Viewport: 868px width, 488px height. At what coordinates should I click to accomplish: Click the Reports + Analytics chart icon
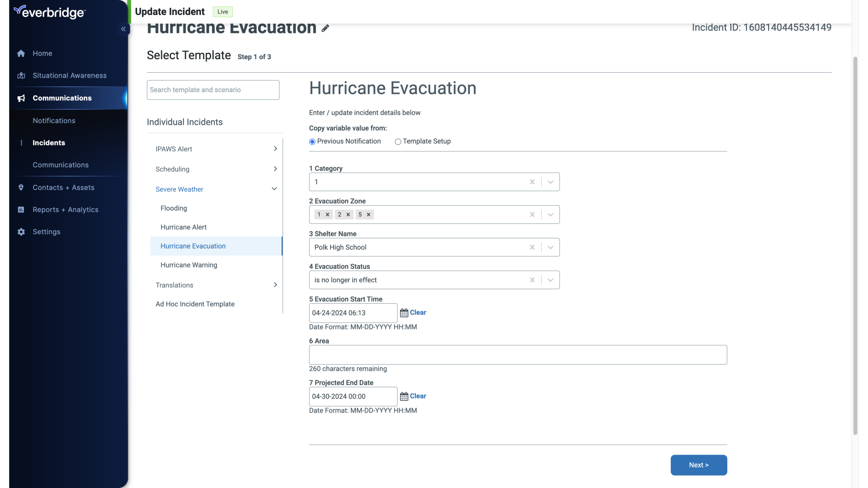coord(21,210)
